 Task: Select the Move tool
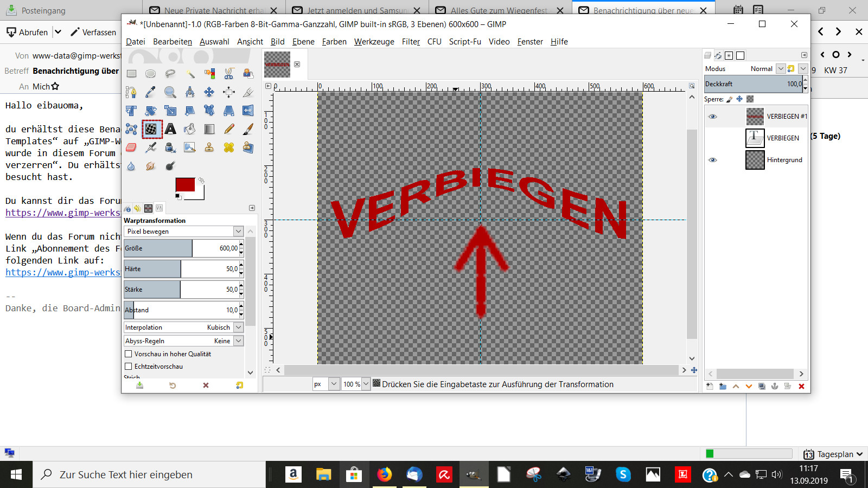(x=209, y=92)
